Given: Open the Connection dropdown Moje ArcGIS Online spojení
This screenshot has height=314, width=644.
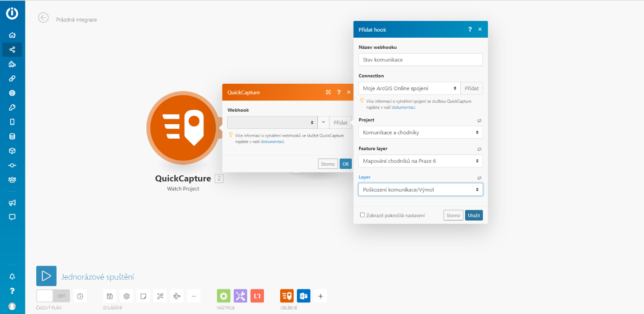Looking at the screenshot, I should (x=409, y=88).
